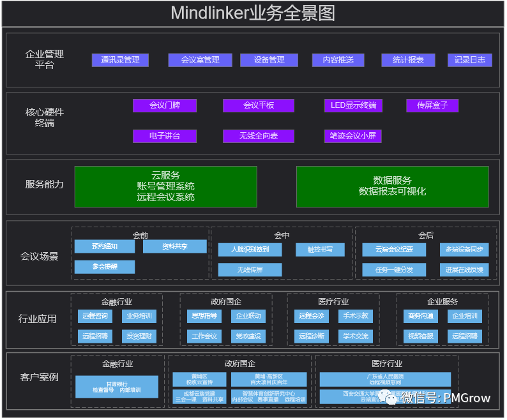
Task: Click the 触控书写 box
Action: pyautogui.click(x=320, y=250)
